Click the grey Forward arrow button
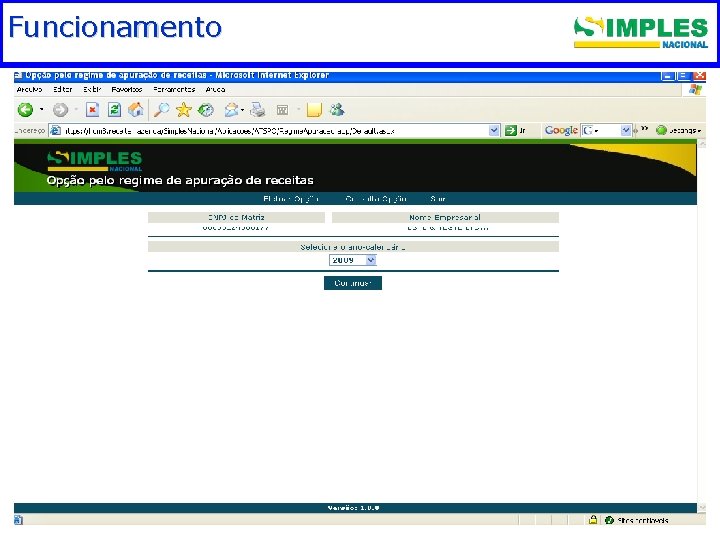This screenshot has height=540, width=720. click(60, 110)
